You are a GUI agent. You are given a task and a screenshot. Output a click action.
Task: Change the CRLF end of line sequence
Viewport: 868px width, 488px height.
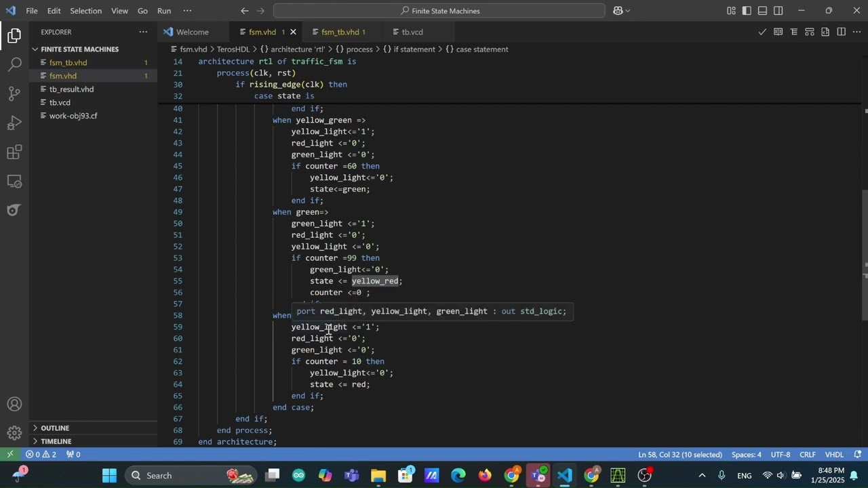(808, 454)
